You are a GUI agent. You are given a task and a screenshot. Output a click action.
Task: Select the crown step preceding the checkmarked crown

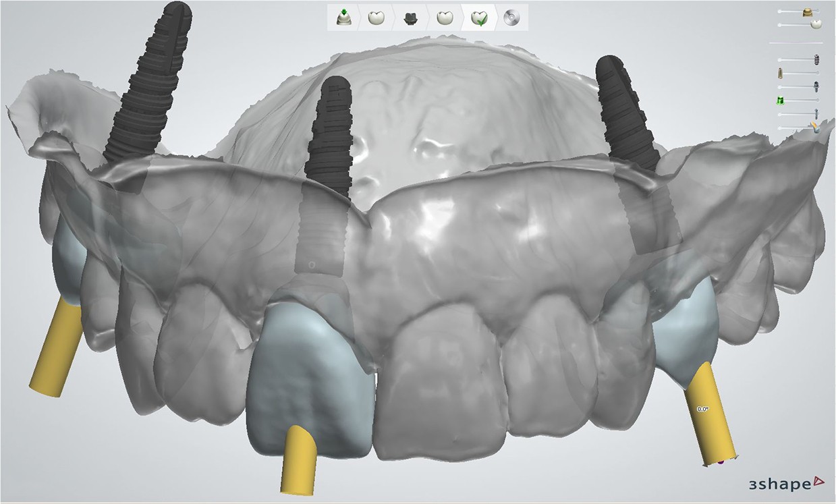coord(443,18)
